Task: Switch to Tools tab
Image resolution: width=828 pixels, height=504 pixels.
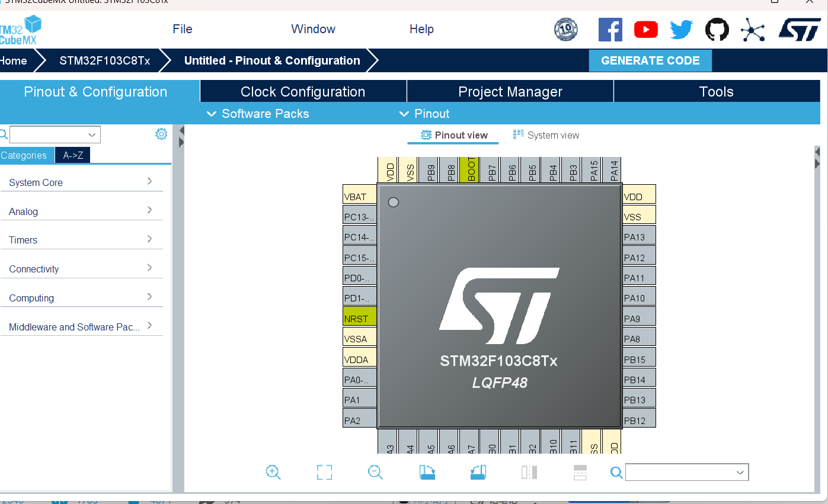Action: [717, 92]
